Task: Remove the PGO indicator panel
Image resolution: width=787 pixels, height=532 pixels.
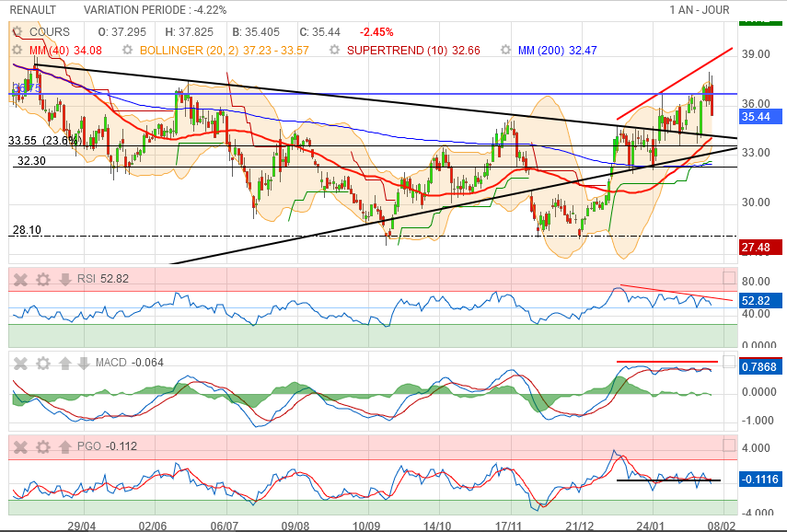Action: (20, 446)
